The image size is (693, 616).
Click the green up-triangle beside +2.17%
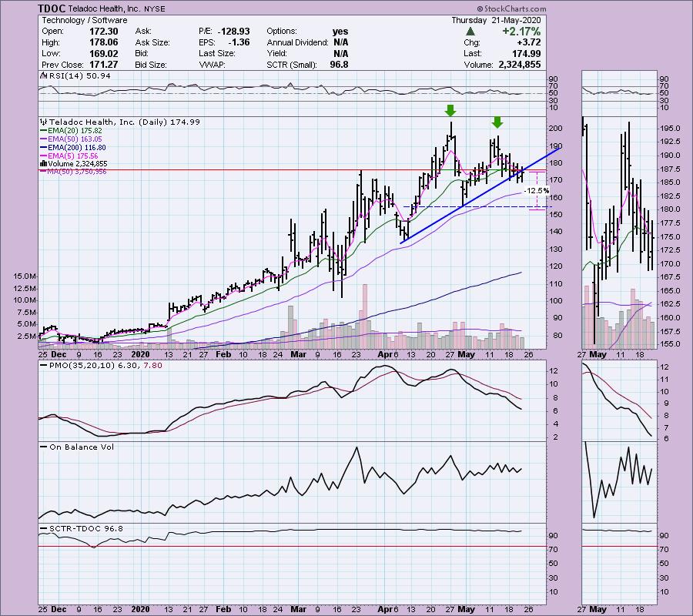point(470,32)
